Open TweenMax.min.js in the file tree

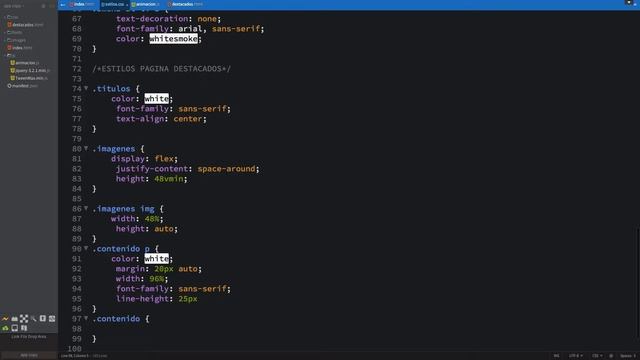point(29,78)
